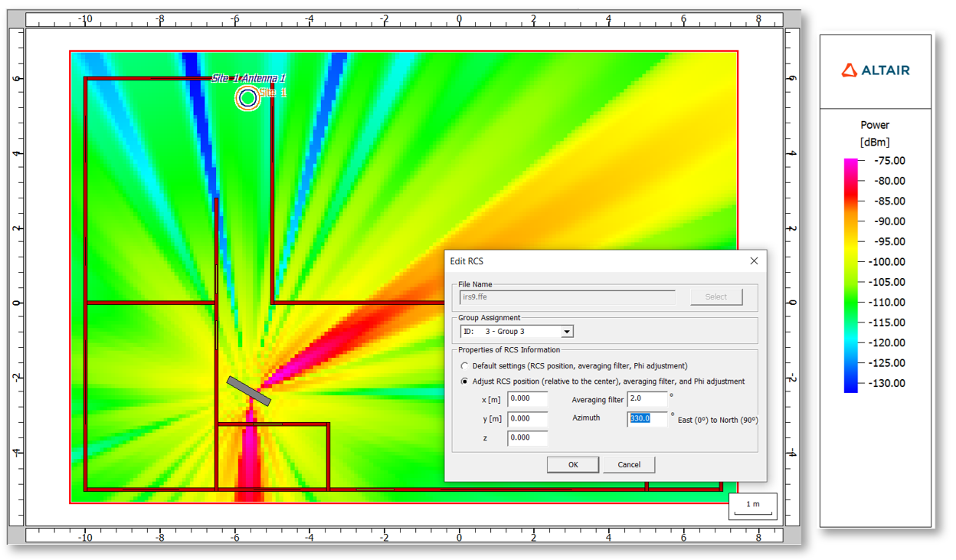956x560 pixels.
Task: Click the y [m] input field
Action: tap(527, 418)
